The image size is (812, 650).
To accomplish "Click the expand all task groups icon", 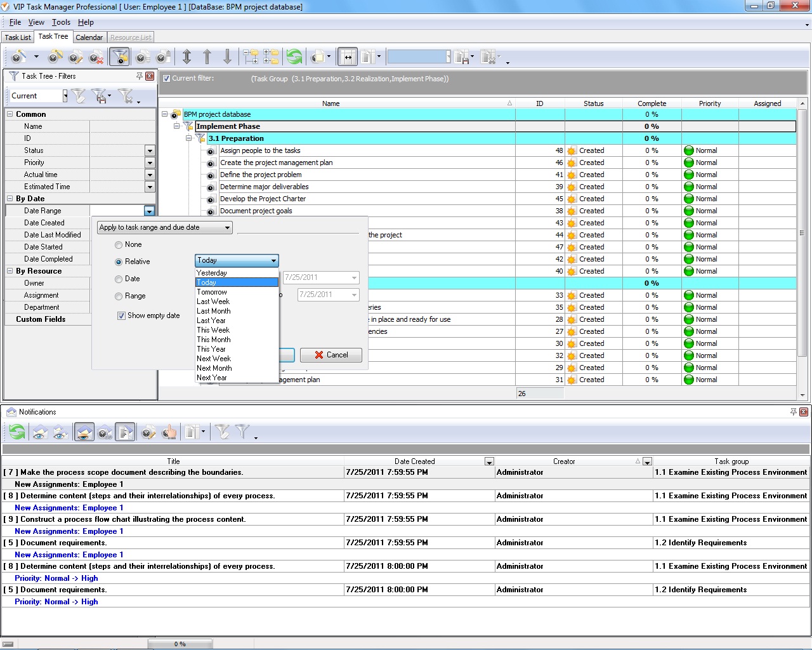I will pos(251,57).
